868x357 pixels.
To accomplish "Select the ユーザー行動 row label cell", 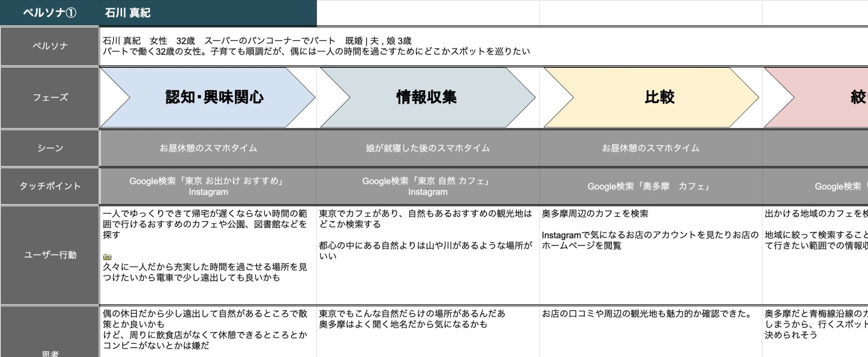I will (50, 255).
